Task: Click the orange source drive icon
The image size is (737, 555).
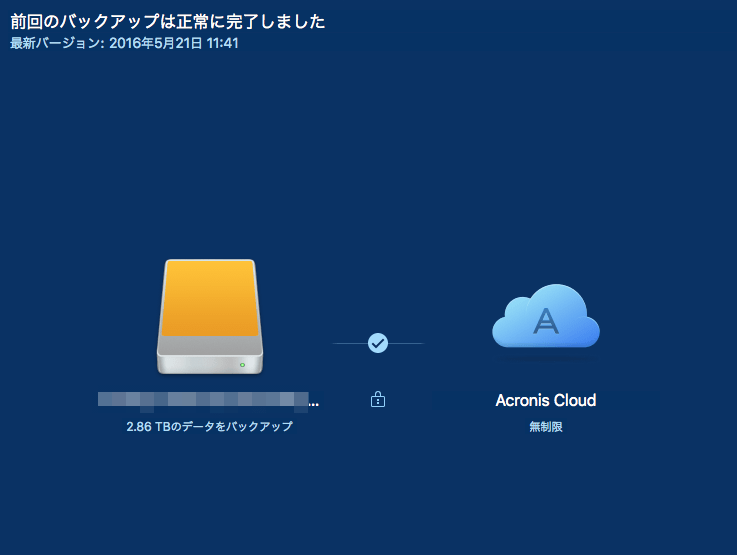Action: pyautogui.click(x=210, y=316)
